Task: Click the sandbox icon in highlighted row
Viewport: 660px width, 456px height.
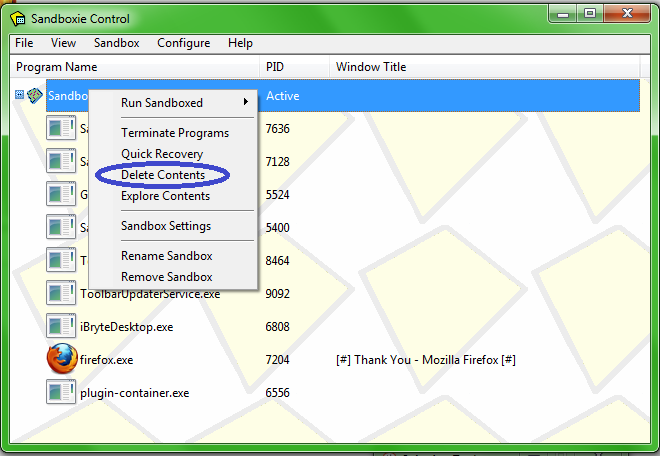Action: tap(35, 96)
